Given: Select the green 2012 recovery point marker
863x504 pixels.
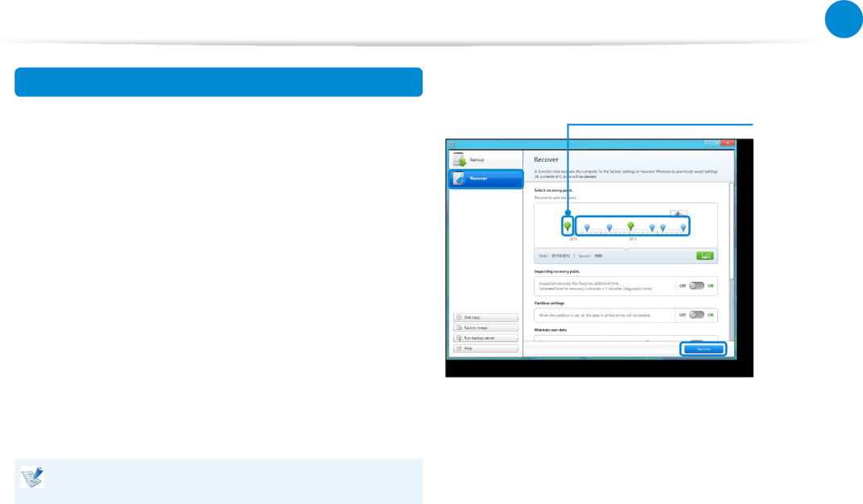Looking at the screenshot, I should coord(568,226).
